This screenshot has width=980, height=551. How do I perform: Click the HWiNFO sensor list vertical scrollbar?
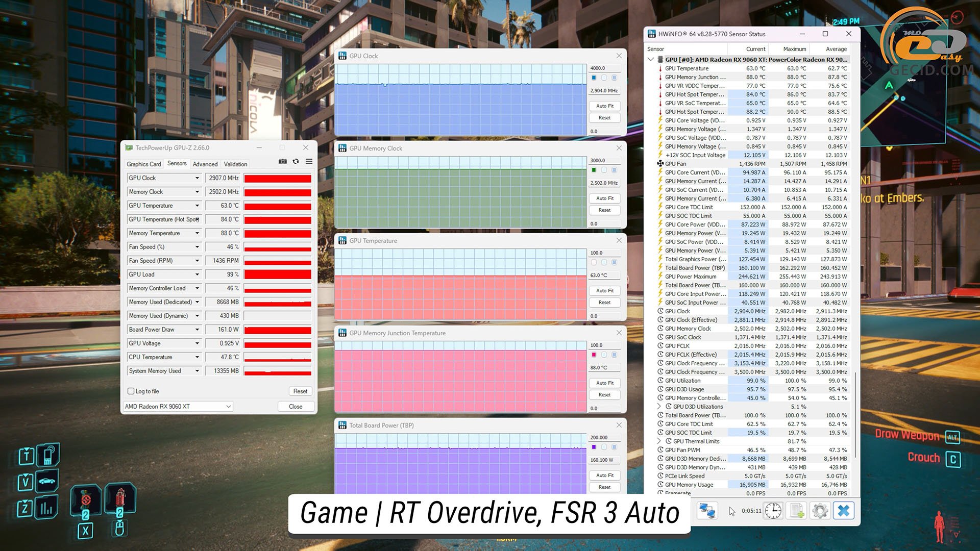pos(855,414)
